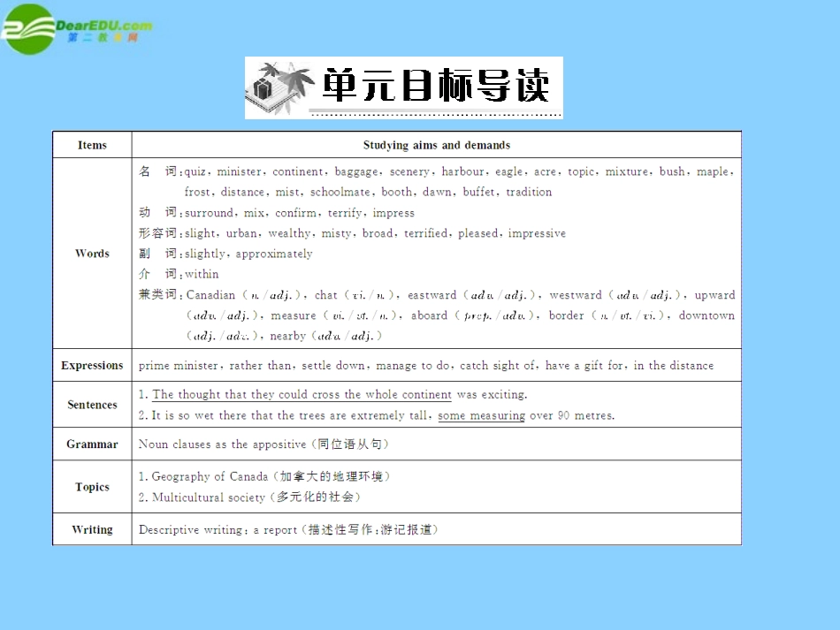The width and height of the screenshot is (840, 630).
Task: Click the 'Writing' row label
Action: (92, 529)
